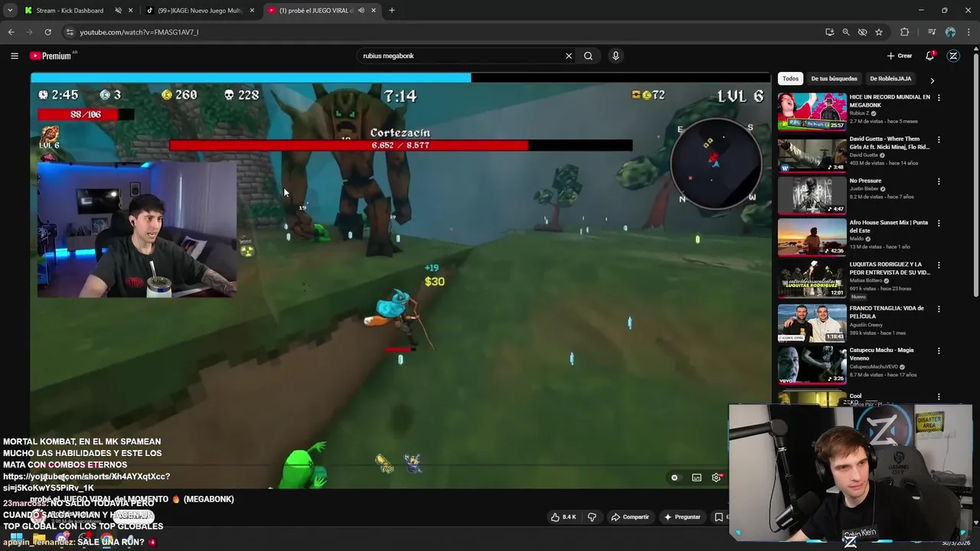Open the Rubius Z channel name link
This screenshot has width=980, height=551.
pyautogui.click(x=860, y=113)
